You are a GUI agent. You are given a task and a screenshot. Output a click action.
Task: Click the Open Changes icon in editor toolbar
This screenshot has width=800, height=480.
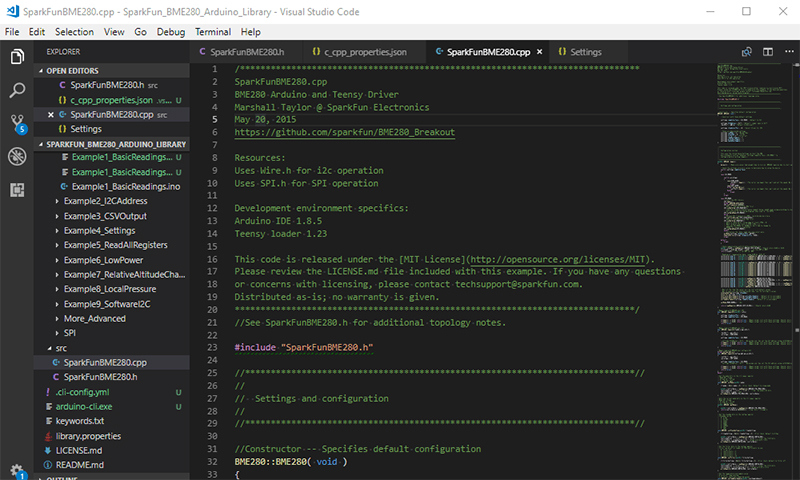pyautogui.click(x=746, y=51)
